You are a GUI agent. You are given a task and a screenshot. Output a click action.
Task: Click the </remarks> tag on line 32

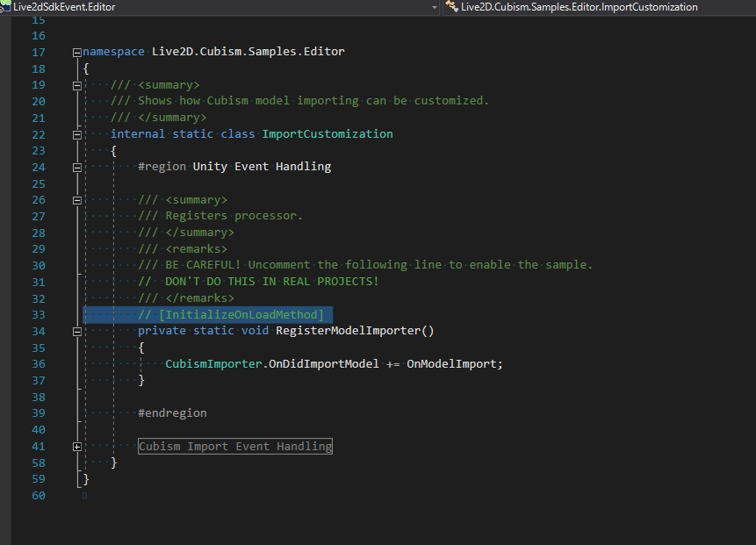point(199,298)
